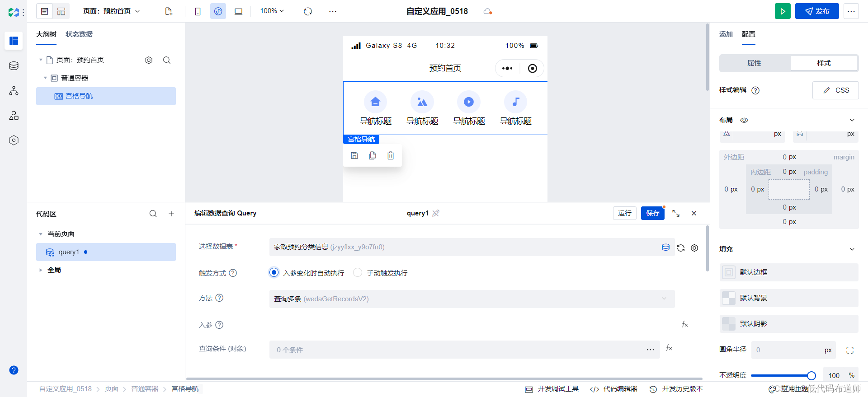Collapse the 页面: 预约首页 tree node
868x397 pixels.
pyautogui.click(x=41, y=60)
